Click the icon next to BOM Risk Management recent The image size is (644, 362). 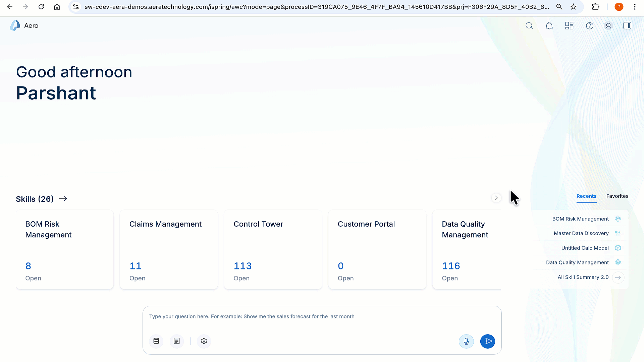tap(618, 219)
